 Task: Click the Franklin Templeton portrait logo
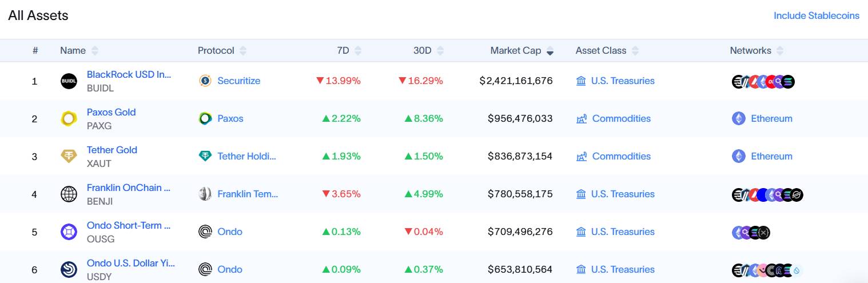point(205,194)
